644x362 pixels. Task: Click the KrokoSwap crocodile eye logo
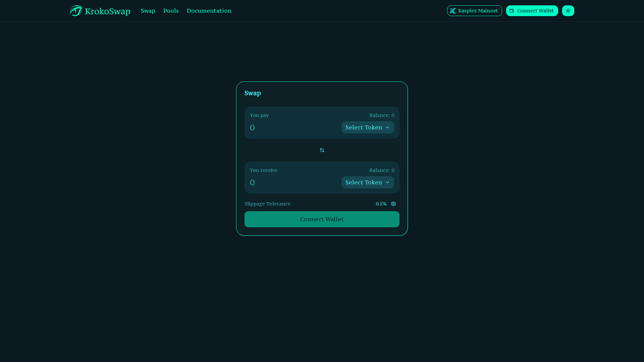tap(76, 11)
